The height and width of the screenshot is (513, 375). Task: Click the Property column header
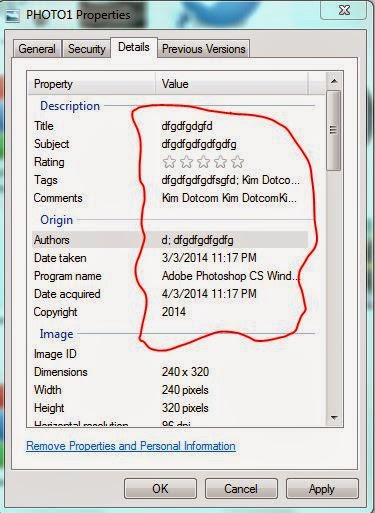[92, 84]
